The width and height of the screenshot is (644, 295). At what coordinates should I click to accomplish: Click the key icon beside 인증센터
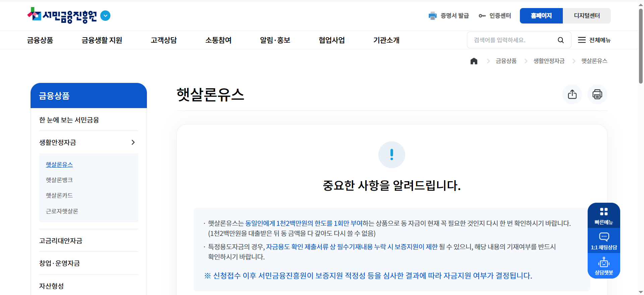click(482, 16)
